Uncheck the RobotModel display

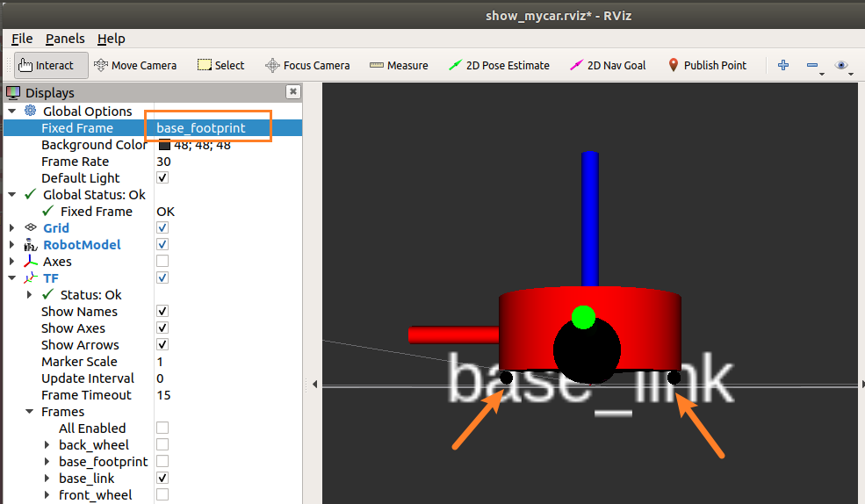coord(162,244)
